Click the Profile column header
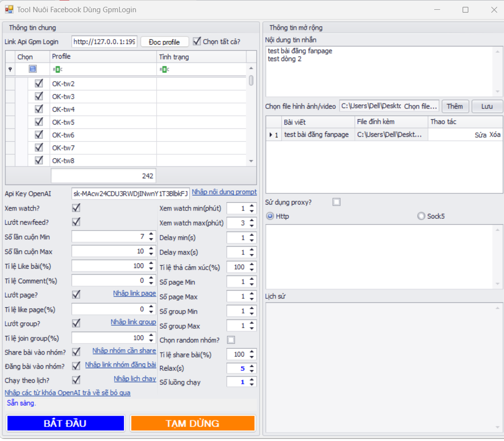This screenshot has height=441, width=504. click(103, 56)
